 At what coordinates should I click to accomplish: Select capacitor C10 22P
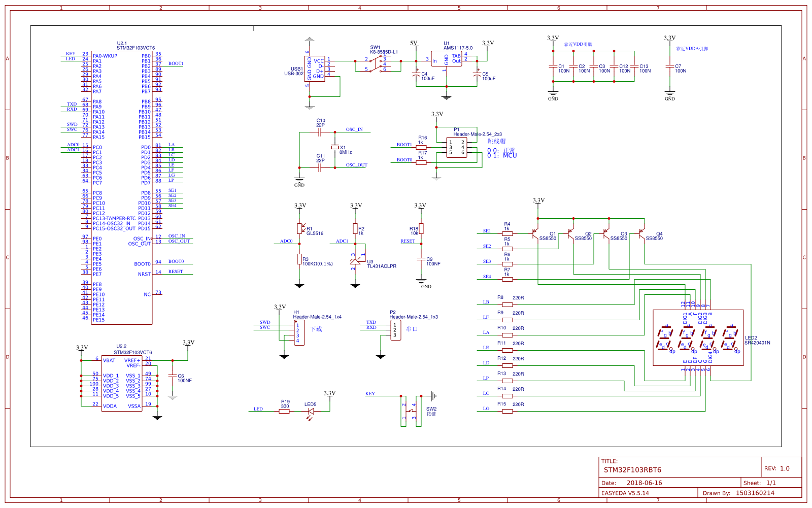click(320, 132)
